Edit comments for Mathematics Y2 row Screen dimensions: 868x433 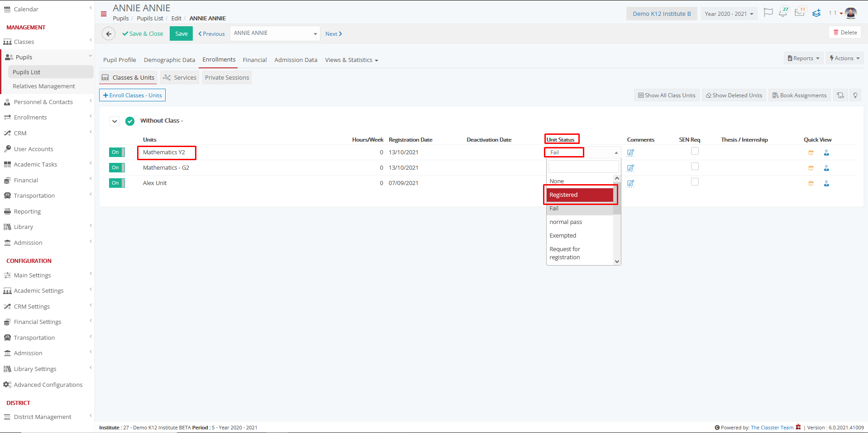click(x=630, y=152)
